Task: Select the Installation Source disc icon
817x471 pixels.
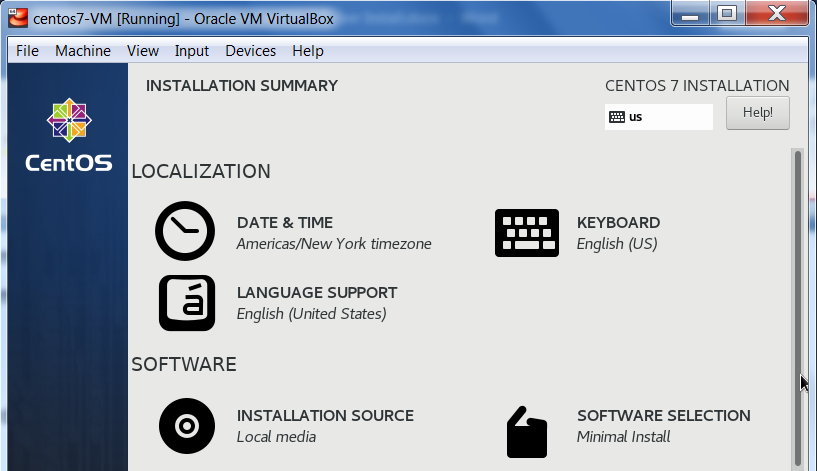Action: pos(186,425)
